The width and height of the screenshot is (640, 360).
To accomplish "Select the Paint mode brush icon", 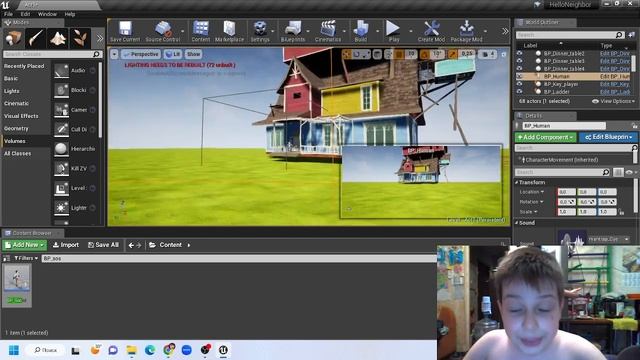I will 36,38.
